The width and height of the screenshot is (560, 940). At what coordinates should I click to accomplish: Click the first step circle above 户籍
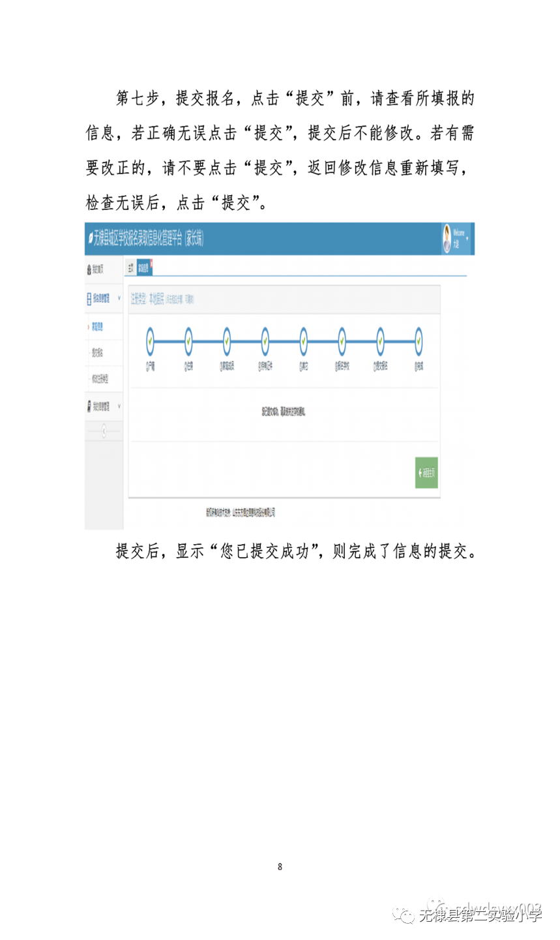point(151,341)
